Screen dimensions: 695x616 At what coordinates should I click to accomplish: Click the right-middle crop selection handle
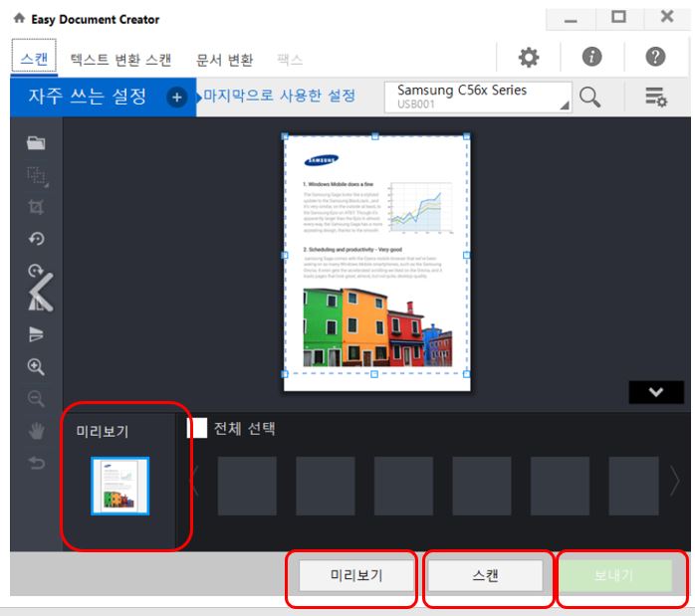(466, 255)
